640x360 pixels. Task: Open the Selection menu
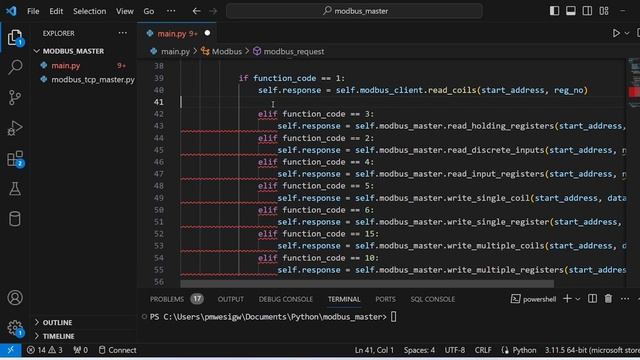(x=89, y=11)
